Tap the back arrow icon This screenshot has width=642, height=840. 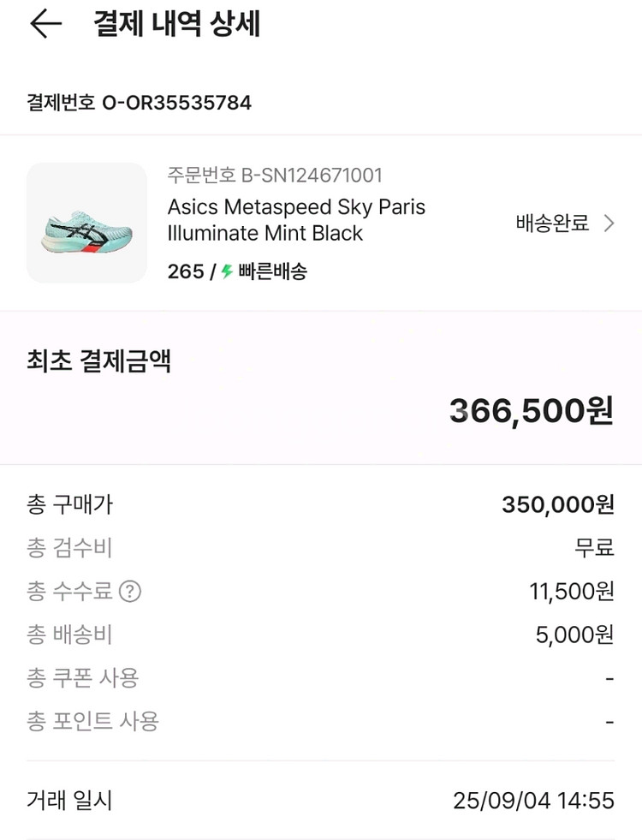45,24
